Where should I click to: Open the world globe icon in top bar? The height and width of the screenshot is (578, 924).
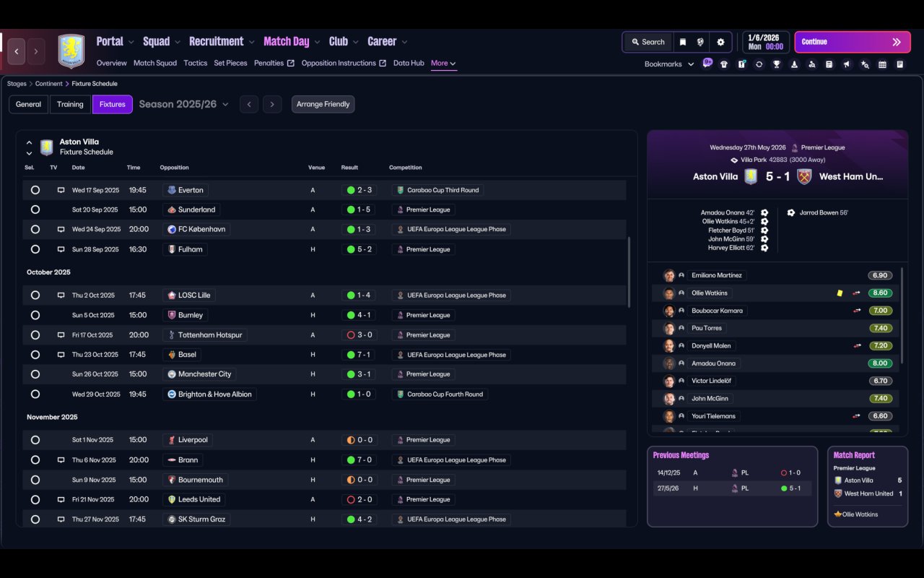coord(700,42)
